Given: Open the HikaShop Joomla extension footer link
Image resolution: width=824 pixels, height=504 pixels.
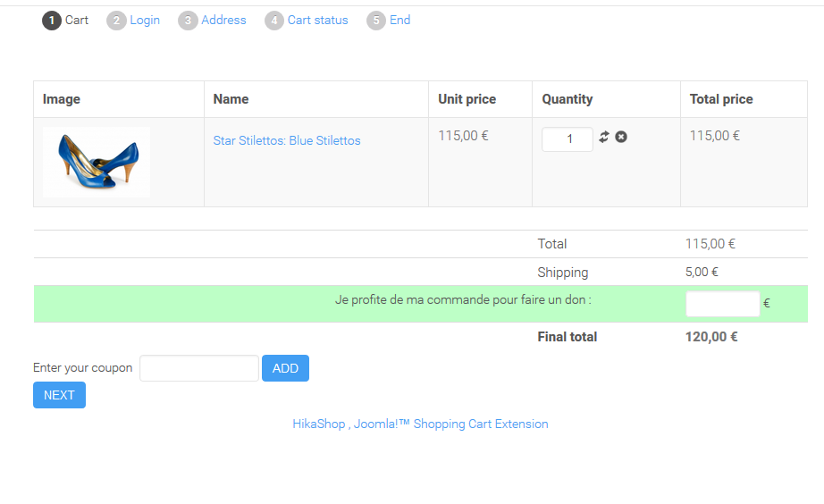Looking at the screenshot, I should pos(420,424).
